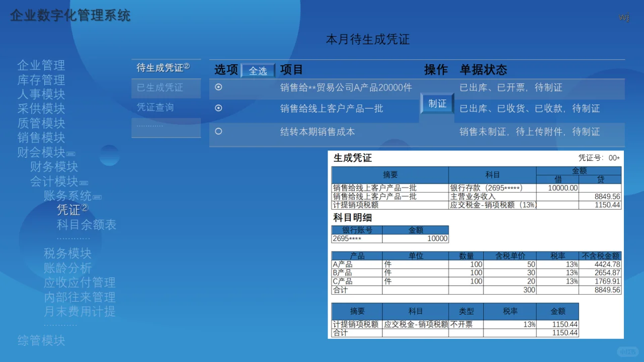This screenshot has height=362, width=644.
Task: Click status 已出库、已收货、已收款，待制证
Action: pyautogui.click(x=530, y=108)
